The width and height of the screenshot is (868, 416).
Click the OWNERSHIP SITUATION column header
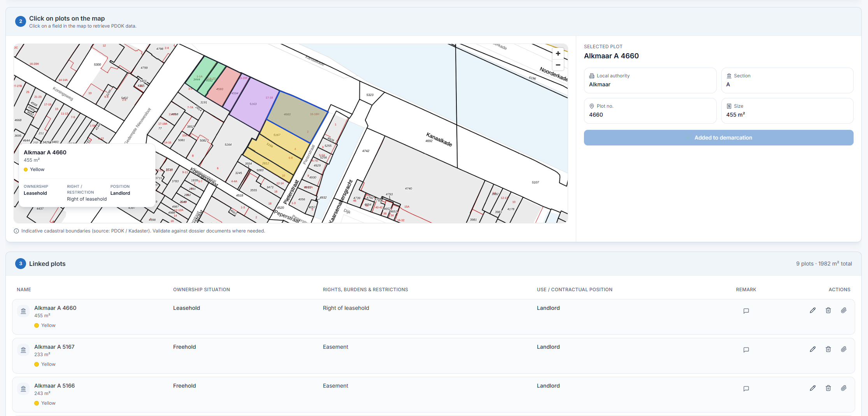(202, 290)
